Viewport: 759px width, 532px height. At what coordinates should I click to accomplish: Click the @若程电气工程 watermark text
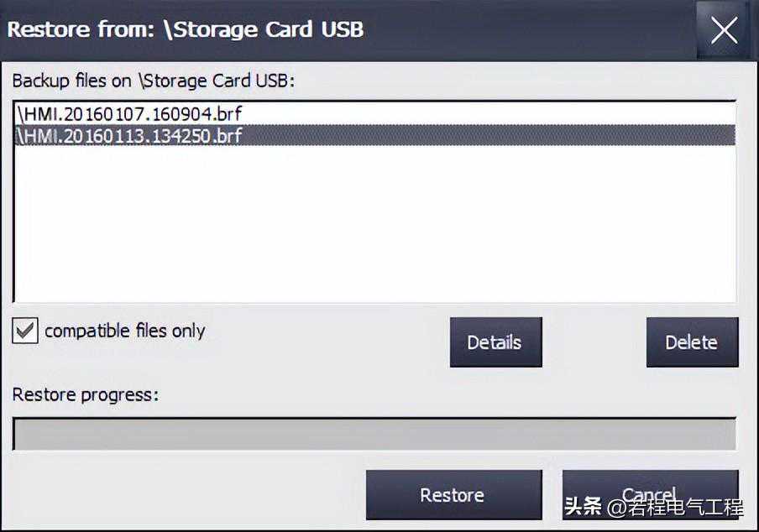675,507
